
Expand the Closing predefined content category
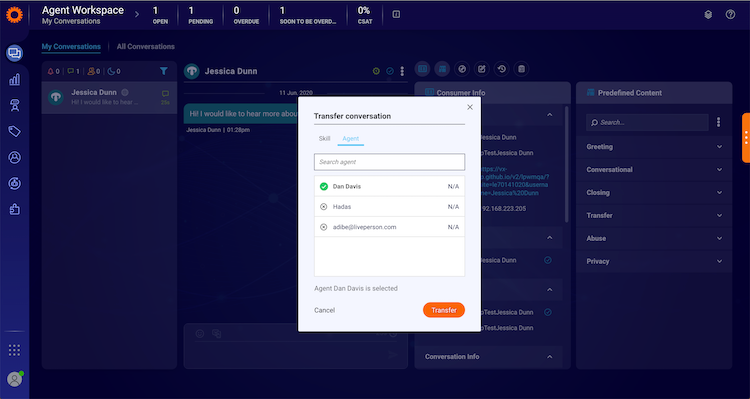(x=654, y=192)
